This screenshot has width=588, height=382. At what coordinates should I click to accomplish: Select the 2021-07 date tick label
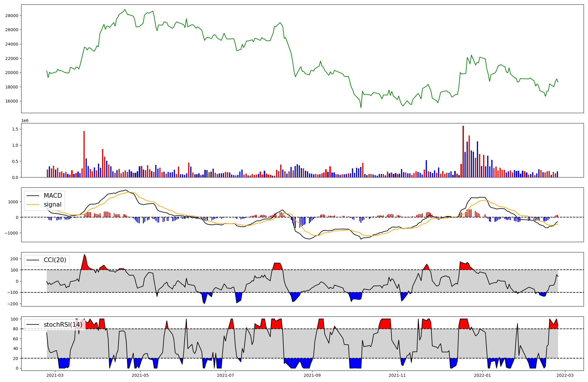(225, 375)
